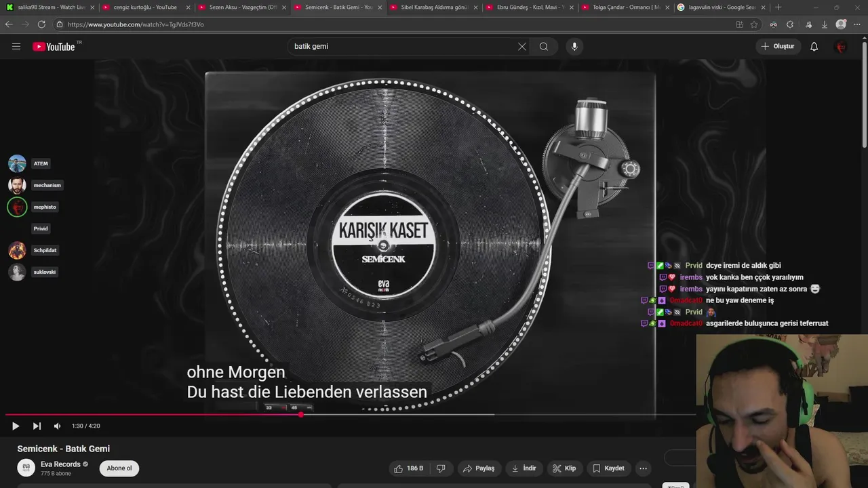Open the Eva Records channel name link
Image resolution: width=868 pixels, height=488 pixels.
point(60,464)
